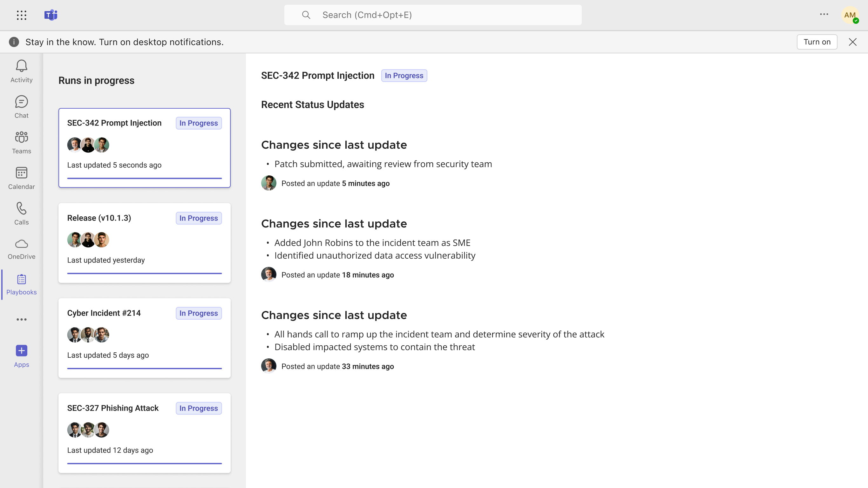Open the SEC-327 Phishing Attack run
The height and width of the screenshot is (488, 868).
pyautogui.click(x=113, y=408)
